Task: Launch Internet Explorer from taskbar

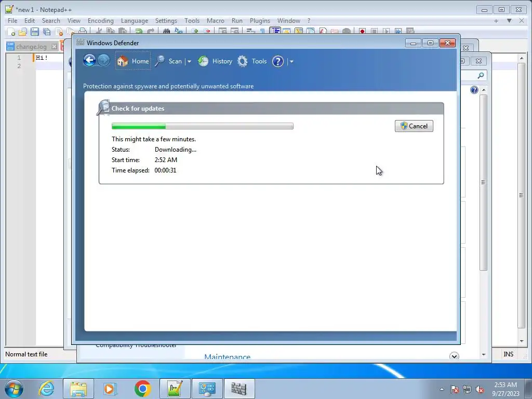Action: click(x=46, y=389)
